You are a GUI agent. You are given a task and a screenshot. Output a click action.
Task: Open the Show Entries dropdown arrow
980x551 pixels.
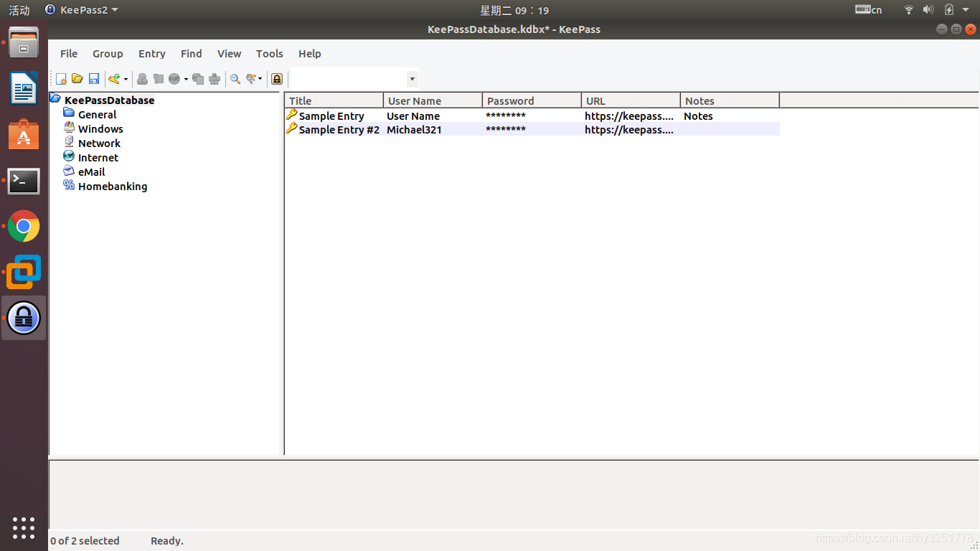(x=260, y=80)
